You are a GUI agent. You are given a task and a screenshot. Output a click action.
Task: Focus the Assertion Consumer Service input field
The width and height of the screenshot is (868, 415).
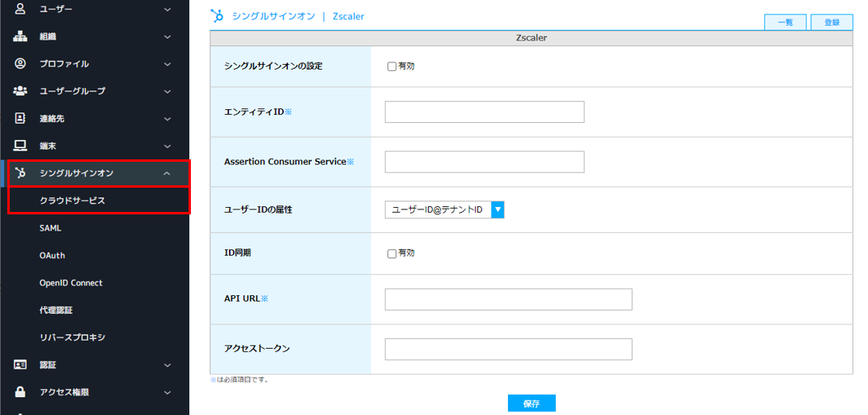pyautogui.click(x=485, y=162)
